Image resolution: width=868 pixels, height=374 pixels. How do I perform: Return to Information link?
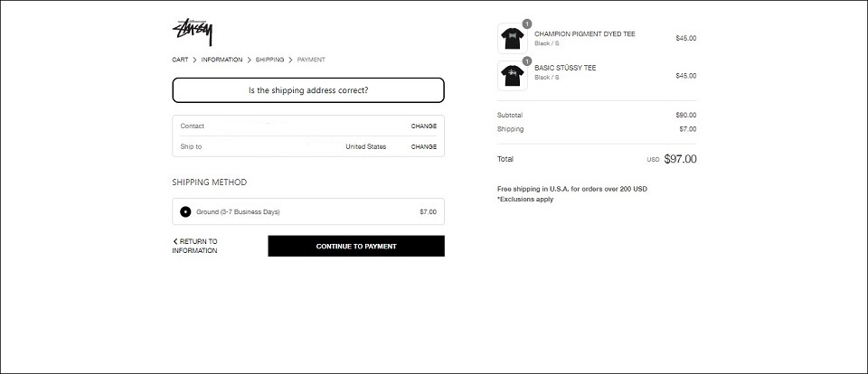pos(195,247)
